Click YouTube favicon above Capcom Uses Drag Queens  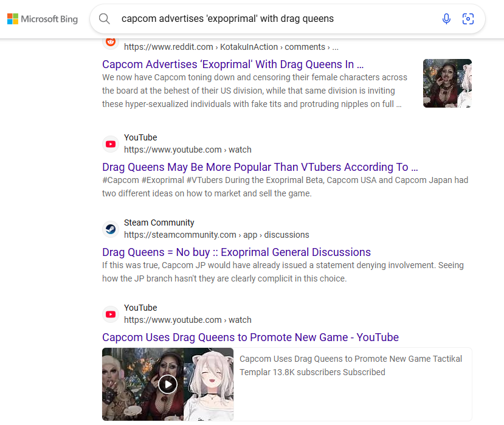pos(111,314)
